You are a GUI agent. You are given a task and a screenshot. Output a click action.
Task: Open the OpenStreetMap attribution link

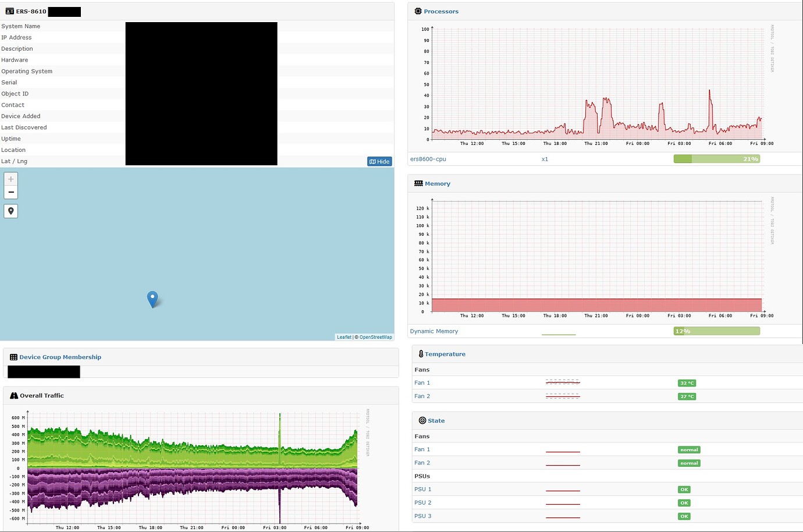coord(375,337)
